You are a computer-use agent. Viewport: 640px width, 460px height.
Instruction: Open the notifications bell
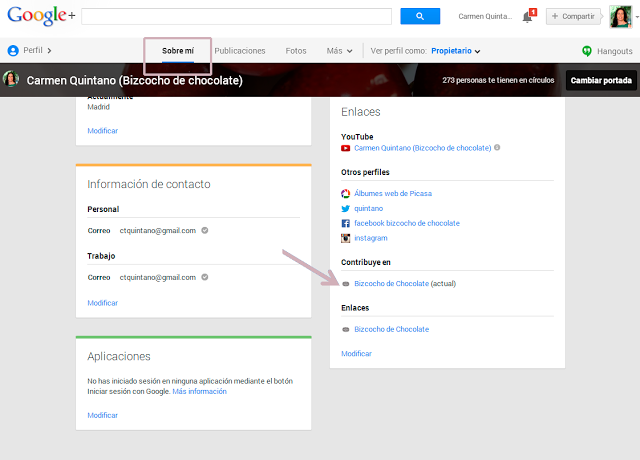[x=527, y=17]
